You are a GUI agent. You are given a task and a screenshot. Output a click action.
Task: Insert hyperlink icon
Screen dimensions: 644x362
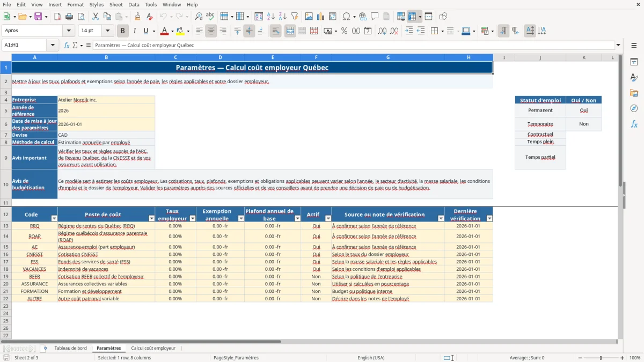363,17
